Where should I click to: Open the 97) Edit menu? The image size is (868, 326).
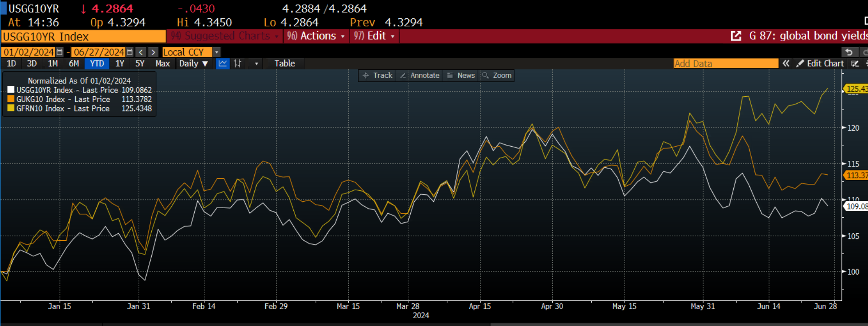coord(374,36)
